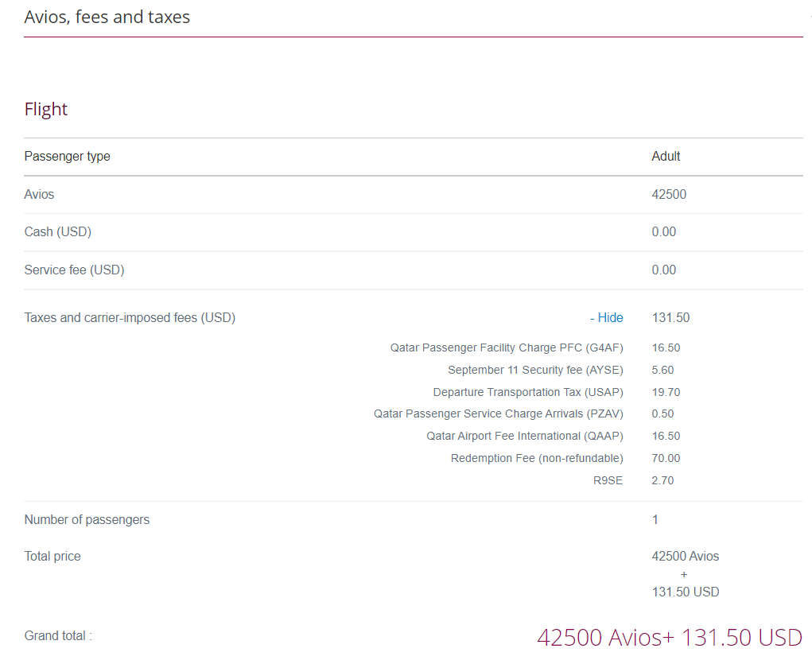Image resolution: width=812 pixels, height=660 pixels.
Task: Select the Number of passengers row
Action: tap(87, 519)
